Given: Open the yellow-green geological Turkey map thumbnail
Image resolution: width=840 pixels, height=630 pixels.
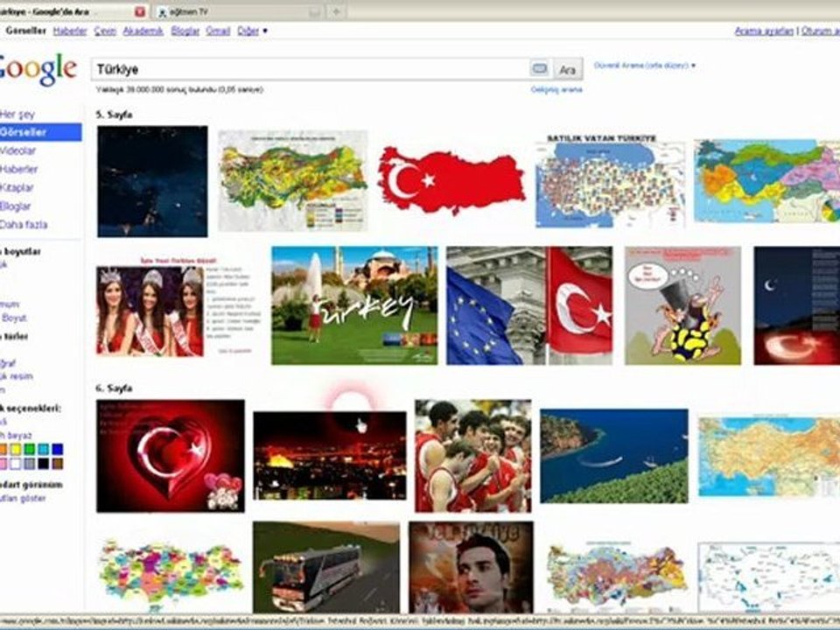Looking at the screenshot, I should [x=293, y=181].
